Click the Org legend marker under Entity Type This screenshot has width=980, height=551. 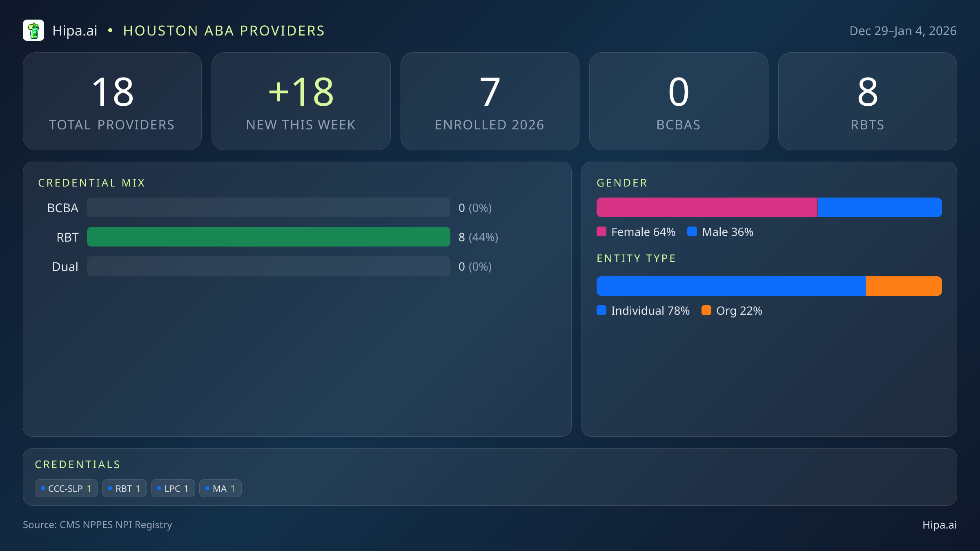[x=707, y=311]
